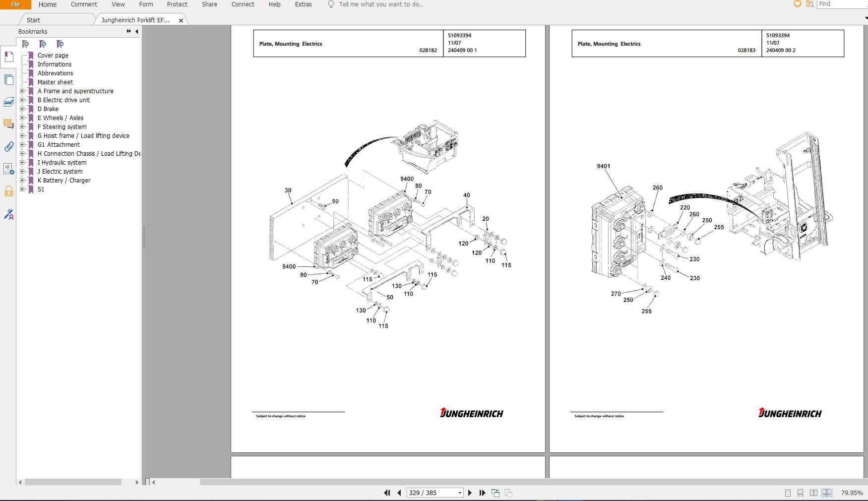This screenshot has height=501, width=868.
Task: Open the File menu
Action: tap(15, 4)
